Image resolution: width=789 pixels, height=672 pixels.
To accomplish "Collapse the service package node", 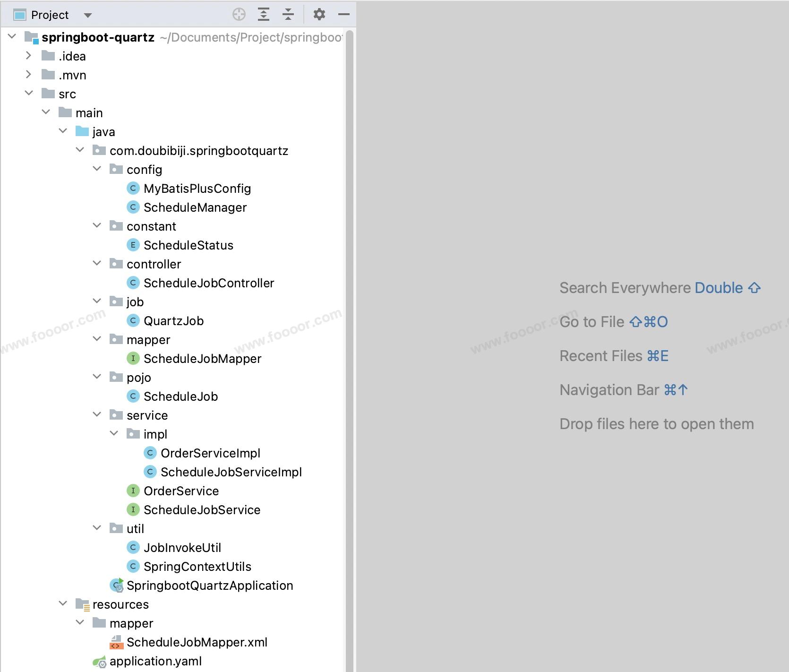I will (x=97, y=415).
